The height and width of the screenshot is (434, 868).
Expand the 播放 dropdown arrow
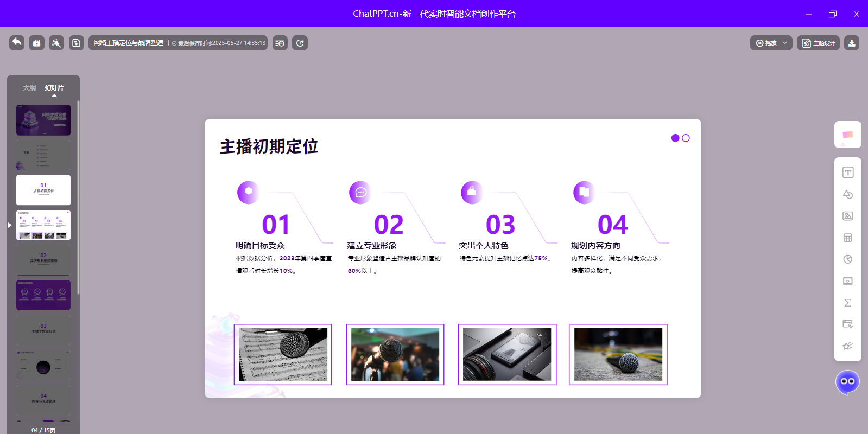pyautogui.click(x=785, y=43)
